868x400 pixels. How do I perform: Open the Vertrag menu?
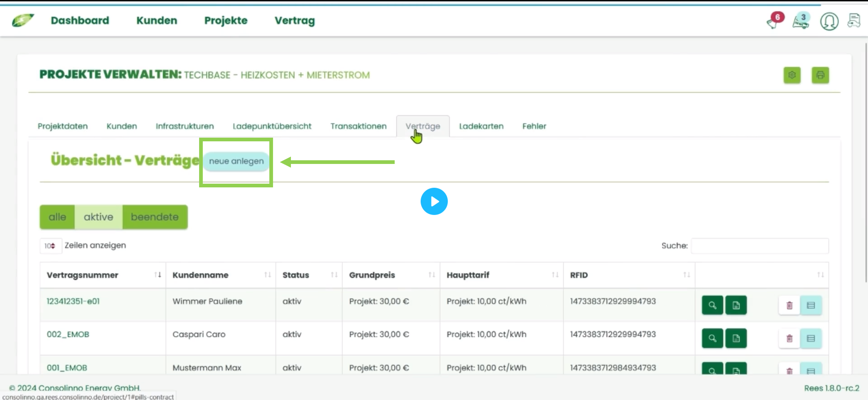(x=295, y=20)
